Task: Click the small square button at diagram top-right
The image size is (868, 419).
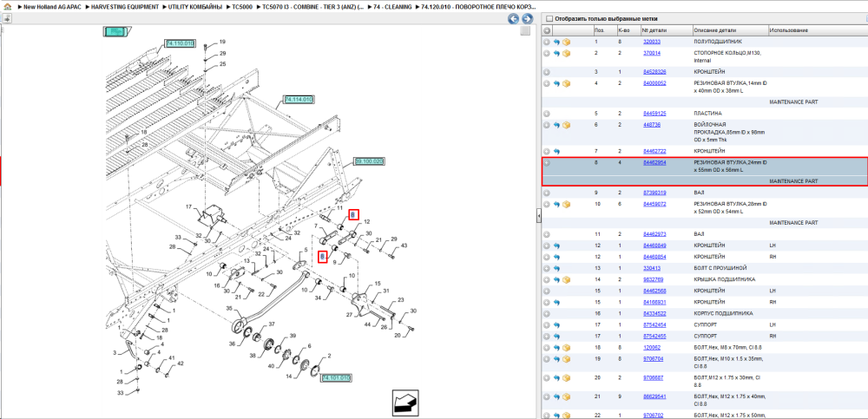Action: (x=525, y=31)
